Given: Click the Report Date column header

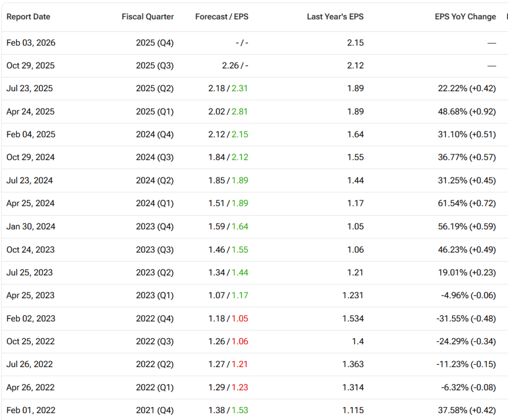Looking at the screenshot, I should point(28,17).
